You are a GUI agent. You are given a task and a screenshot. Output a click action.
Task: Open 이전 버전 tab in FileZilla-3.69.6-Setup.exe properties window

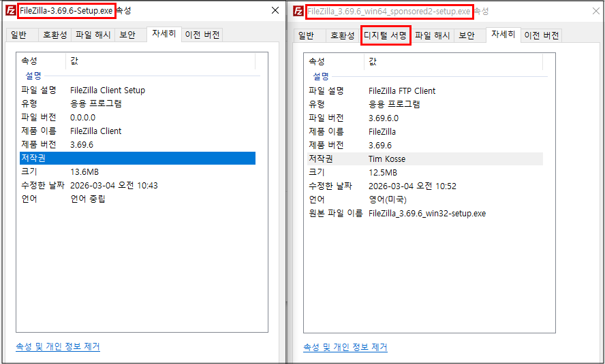point(202,35)
